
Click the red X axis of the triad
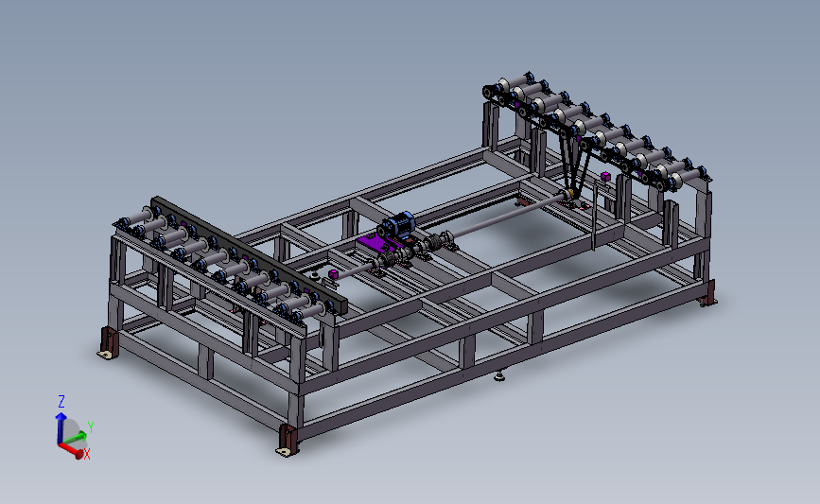tap(72, 449)
